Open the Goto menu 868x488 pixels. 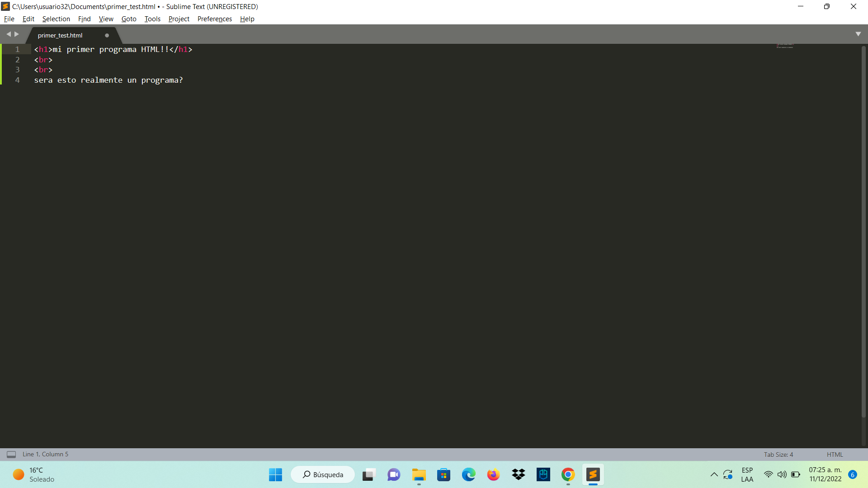click(129, 19)
